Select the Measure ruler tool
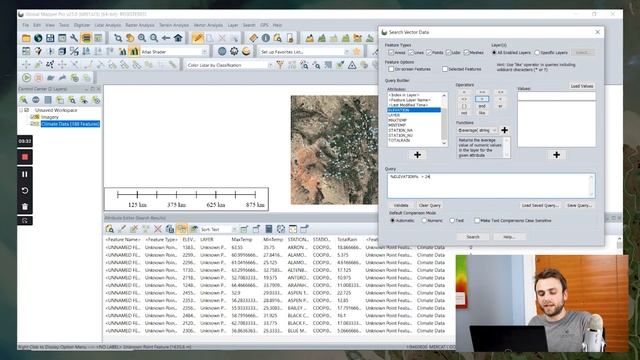 (x=253, y=38)
